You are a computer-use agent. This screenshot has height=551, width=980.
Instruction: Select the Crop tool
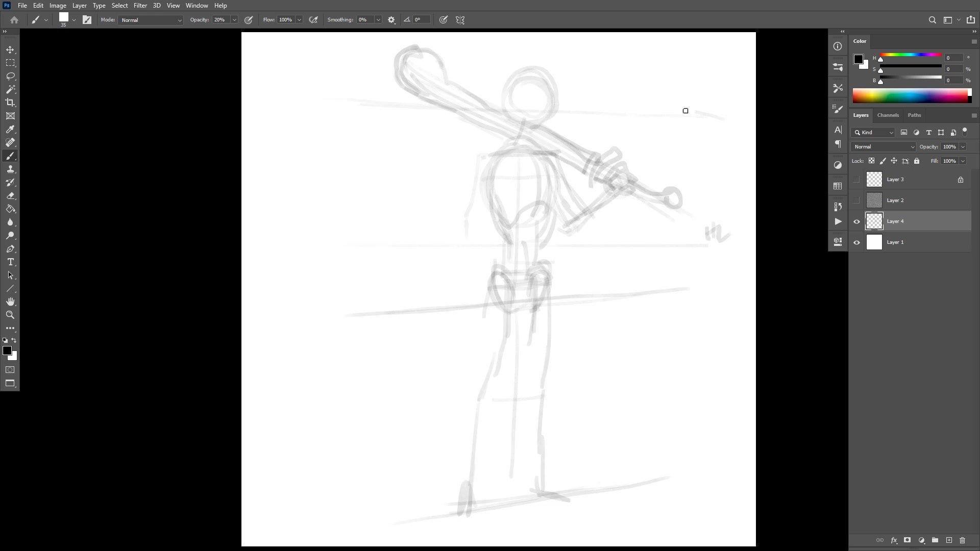pyautogui.click(x=10, y=103)
